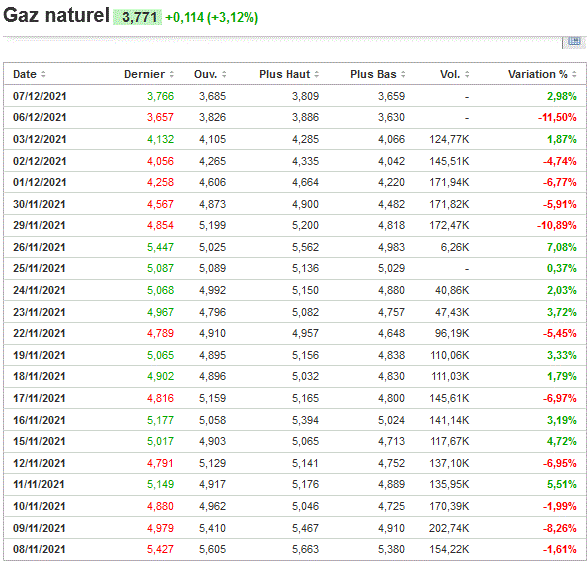Click the +0,114 (+3,12%) change text
The width and height of the screenshot is (587, 561).
212,18
